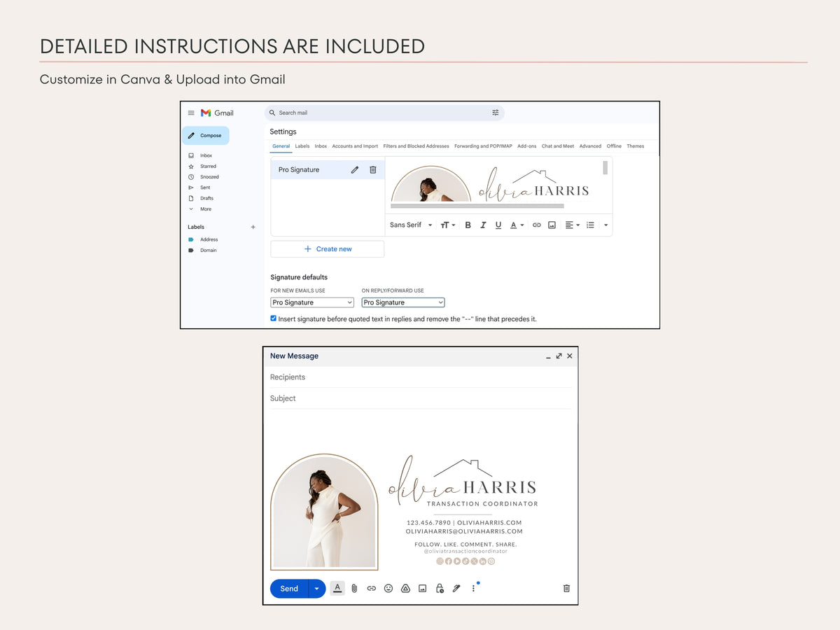This screenshot has height=630, width=840.
Task: Click the signature editor vertical scrollbar
Action: click(605, 167)
